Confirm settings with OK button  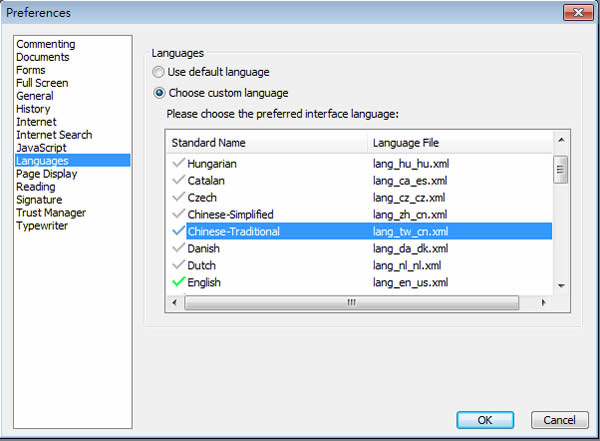point(485,420)
